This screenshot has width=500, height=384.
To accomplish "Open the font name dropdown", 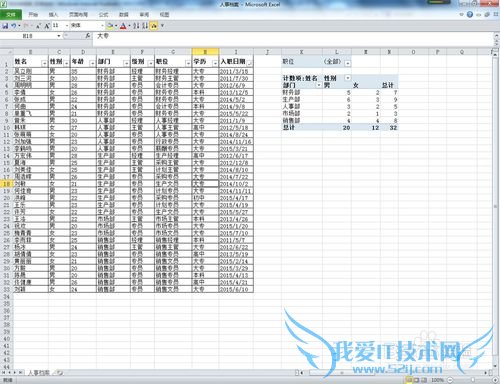I will (102, 26).
